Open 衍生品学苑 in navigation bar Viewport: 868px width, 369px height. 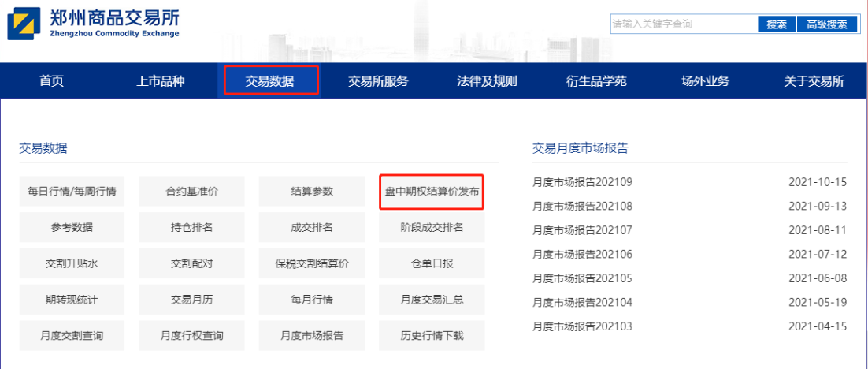(596, 81)
